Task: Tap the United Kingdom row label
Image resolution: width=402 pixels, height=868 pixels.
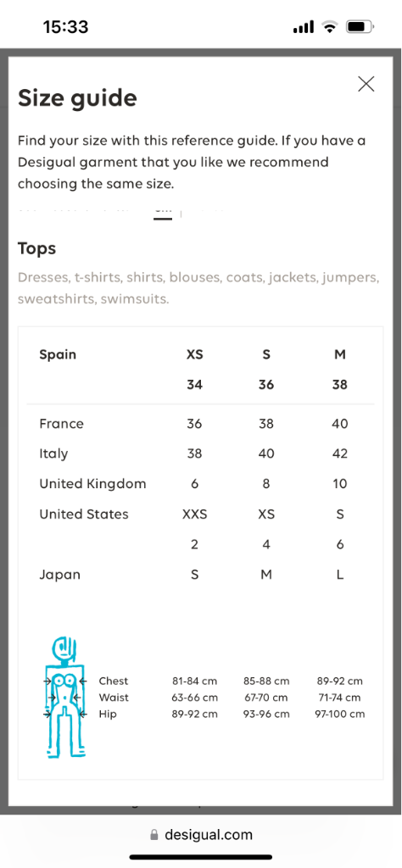Action: point(92,484)
